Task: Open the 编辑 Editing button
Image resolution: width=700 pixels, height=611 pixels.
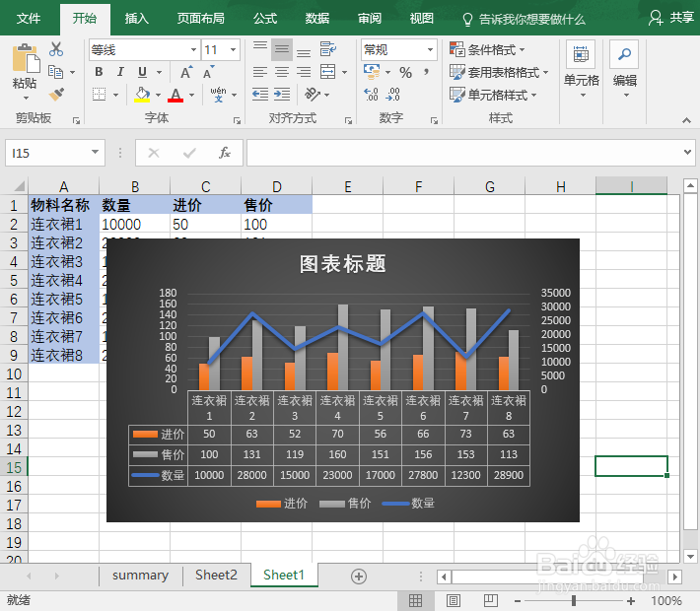Action: [624, 70]
